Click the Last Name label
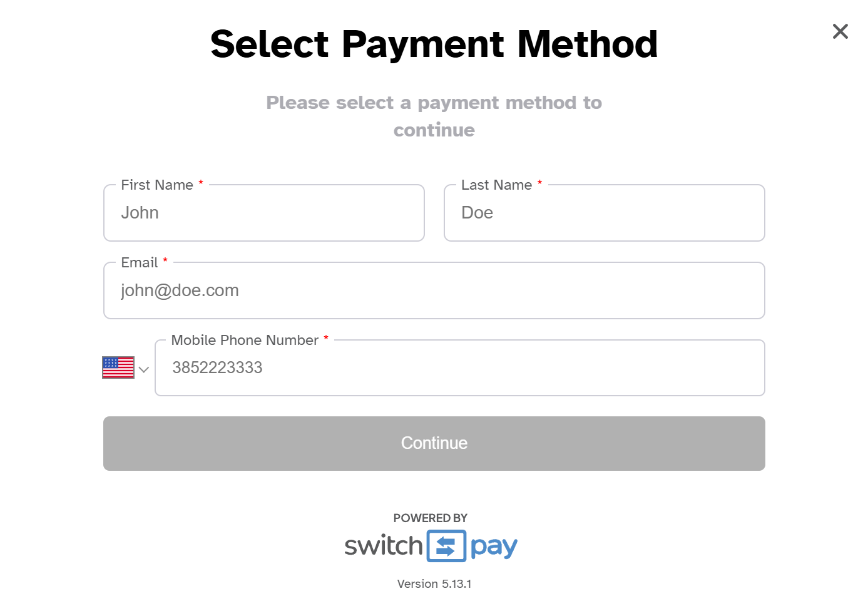 pyautogui.click(x=496, y=185)
